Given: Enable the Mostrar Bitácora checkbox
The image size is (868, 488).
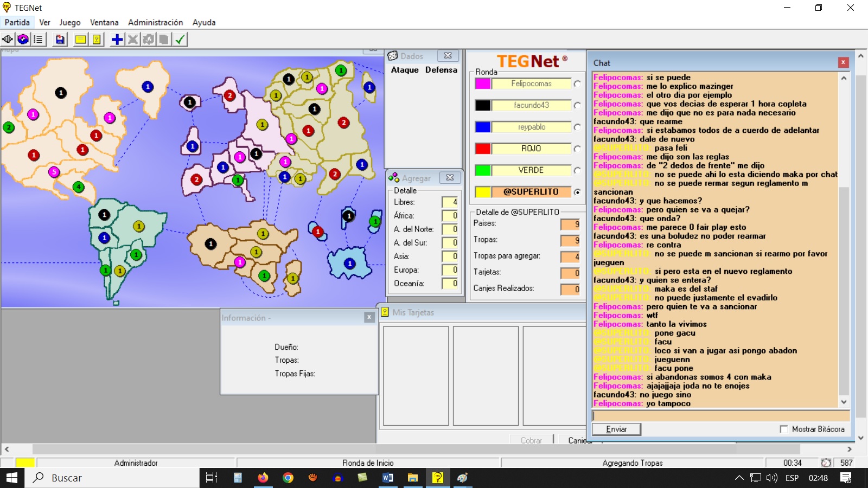Looking at the screenshot, I should [783, 429].
